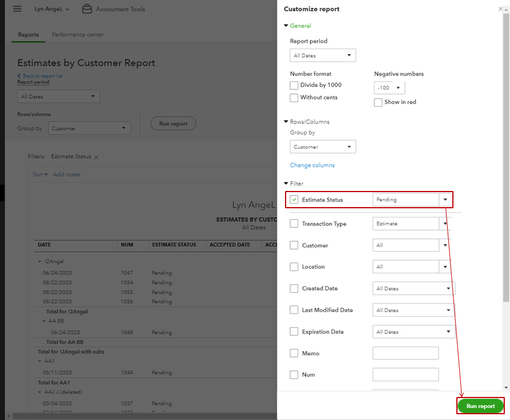
Task: Open Last Modified Date dropdown
Action: [x=414, y=310]
